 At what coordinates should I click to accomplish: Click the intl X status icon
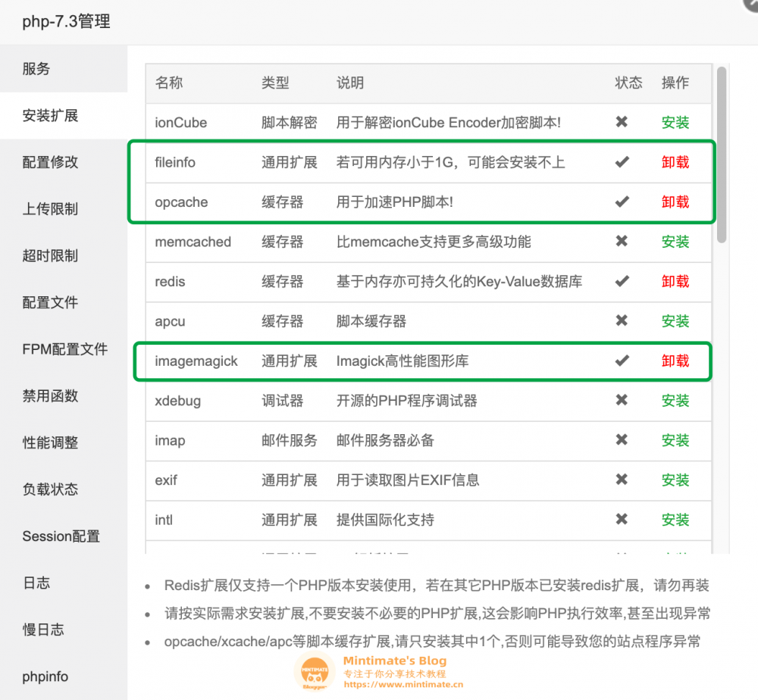622,519
